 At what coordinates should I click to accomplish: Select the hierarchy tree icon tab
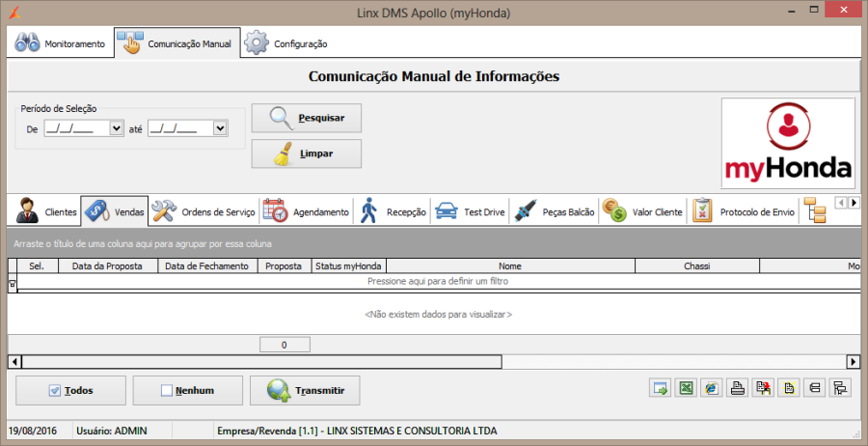tap(814, 210)
